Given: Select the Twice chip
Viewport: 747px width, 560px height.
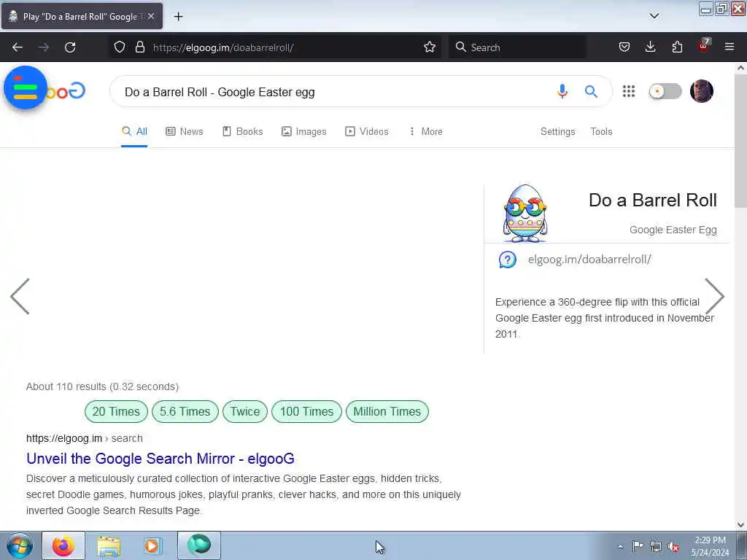Looking at the screenshot, I should pos(245,411).
